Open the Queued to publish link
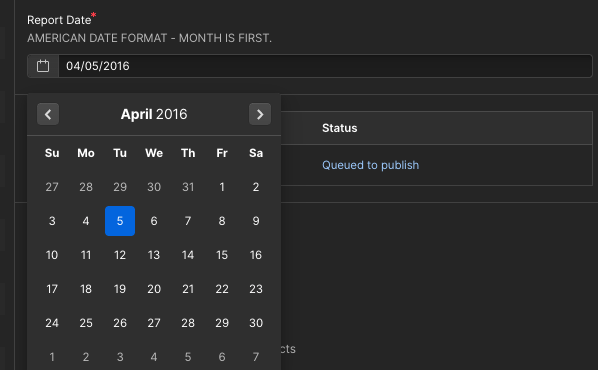 370,165
